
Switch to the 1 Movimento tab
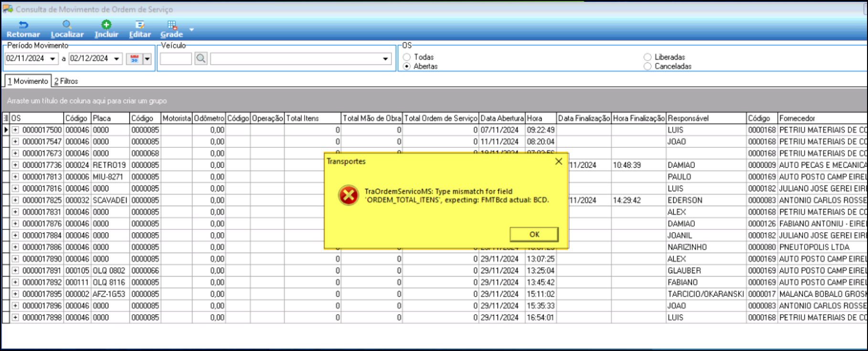pyautogui.click(x=28, y=81)
